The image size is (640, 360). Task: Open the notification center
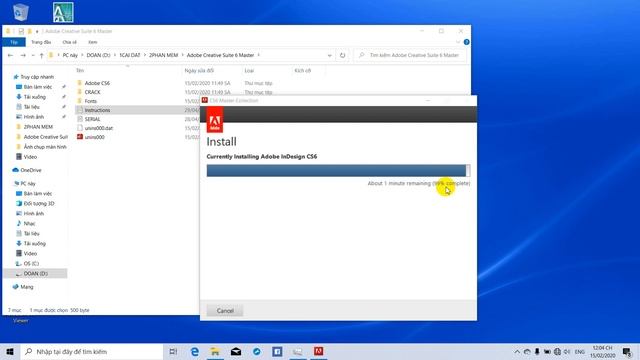(627, 351)
